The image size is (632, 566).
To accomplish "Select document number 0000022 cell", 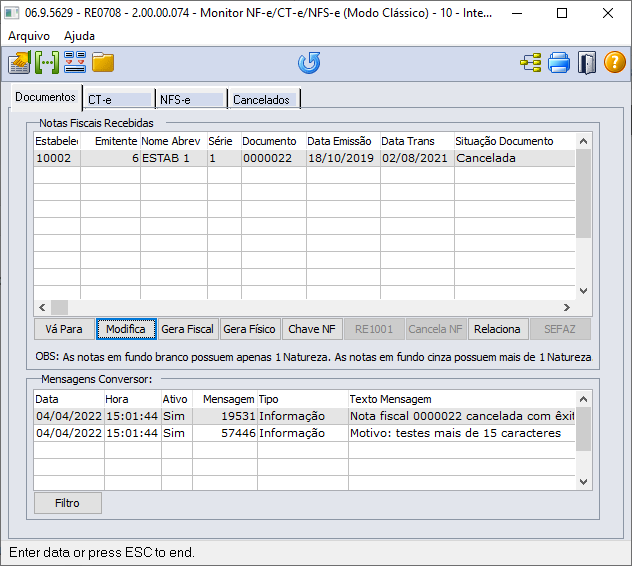I will [274, 158].
